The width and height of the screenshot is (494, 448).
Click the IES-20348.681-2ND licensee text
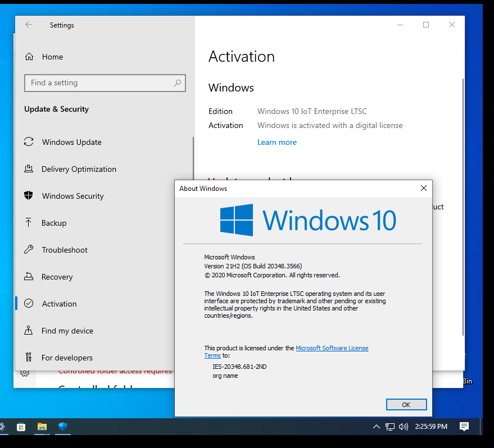click(239, 367)
